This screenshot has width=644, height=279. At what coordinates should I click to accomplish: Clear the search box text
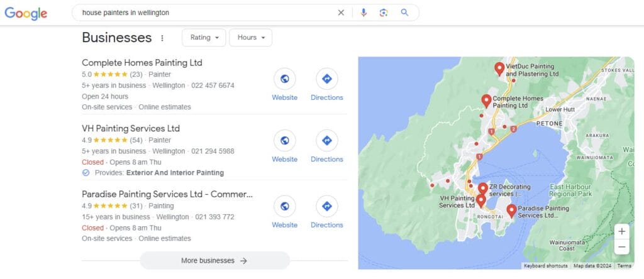coord(341,13)
